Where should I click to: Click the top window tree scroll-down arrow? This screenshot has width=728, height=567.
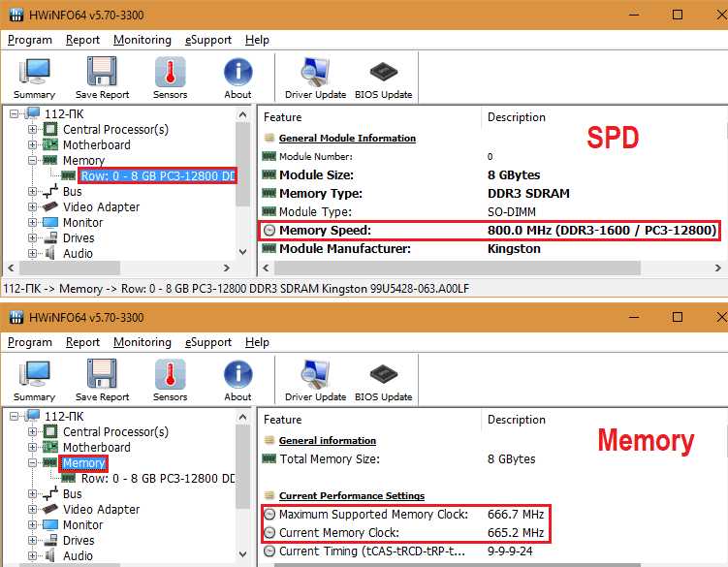pos(242,252)
